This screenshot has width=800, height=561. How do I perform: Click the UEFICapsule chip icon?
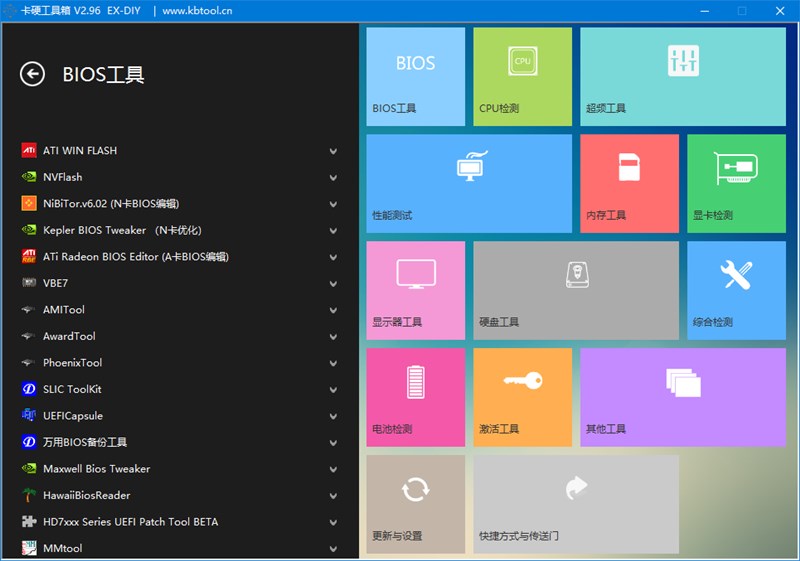click(x=29, y=415)
